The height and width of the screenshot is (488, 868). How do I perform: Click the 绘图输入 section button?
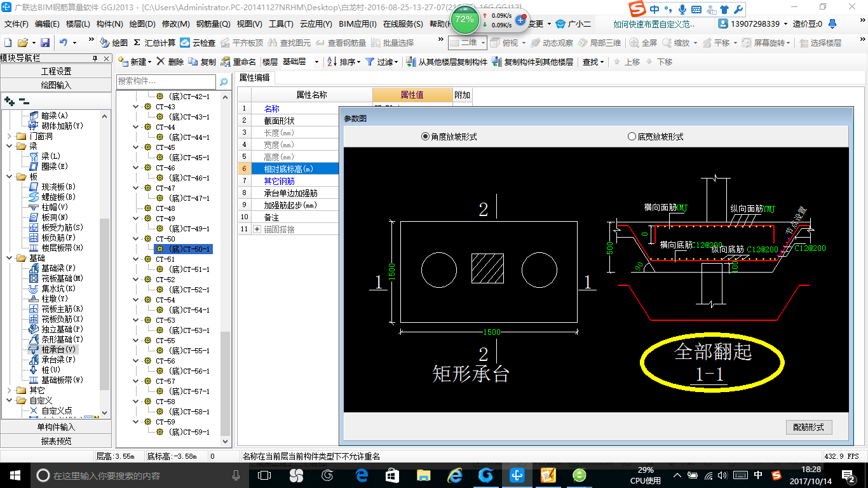pos(56,85)
